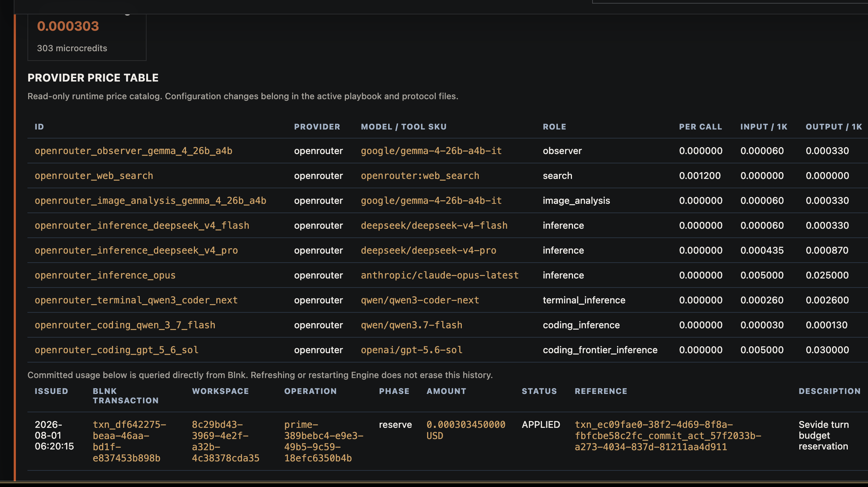Click the AMOUNT column header
The height and width of the screenshot is (487, 868).
446,391
